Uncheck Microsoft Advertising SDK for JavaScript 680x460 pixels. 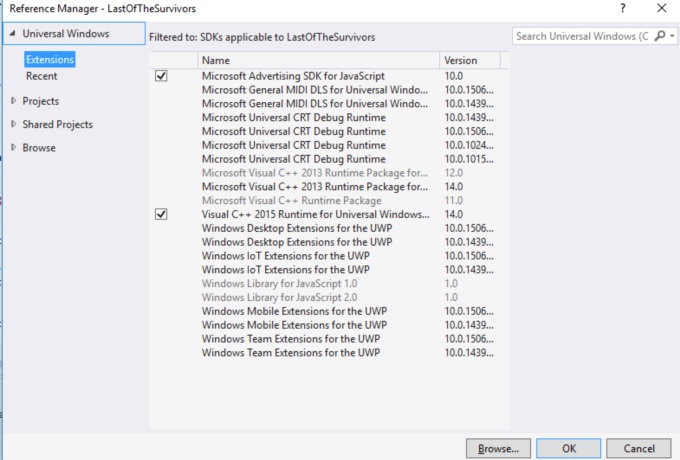(161, 76)
